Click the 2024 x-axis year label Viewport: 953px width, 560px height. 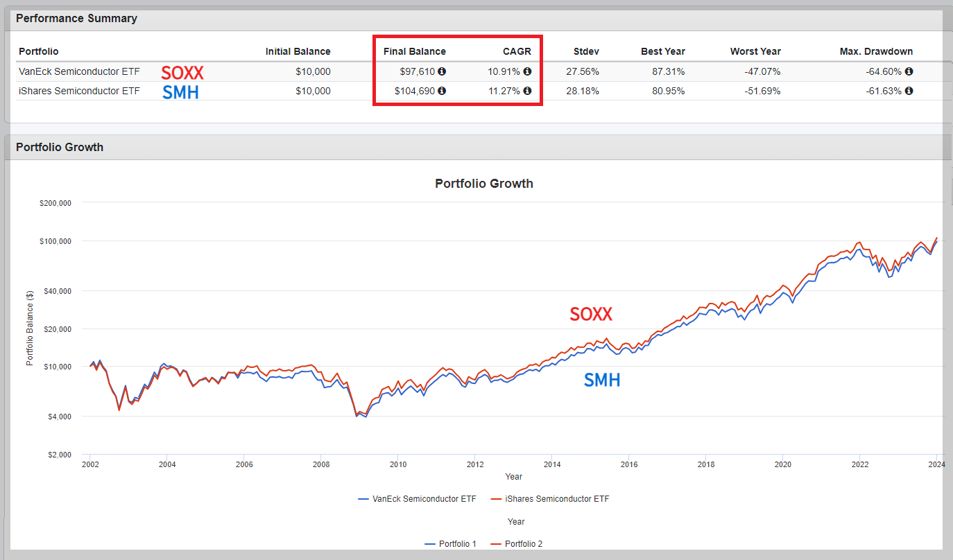pos(936,465)
